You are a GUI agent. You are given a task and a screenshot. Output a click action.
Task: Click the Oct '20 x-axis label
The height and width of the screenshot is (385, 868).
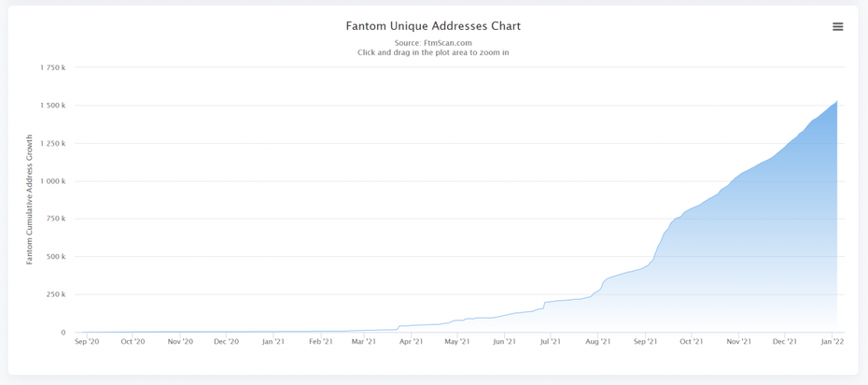click(x=133, y=342)
